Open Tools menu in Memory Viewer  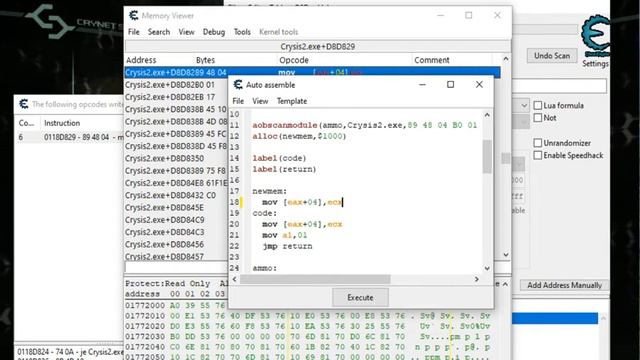(x=242, y=32)
